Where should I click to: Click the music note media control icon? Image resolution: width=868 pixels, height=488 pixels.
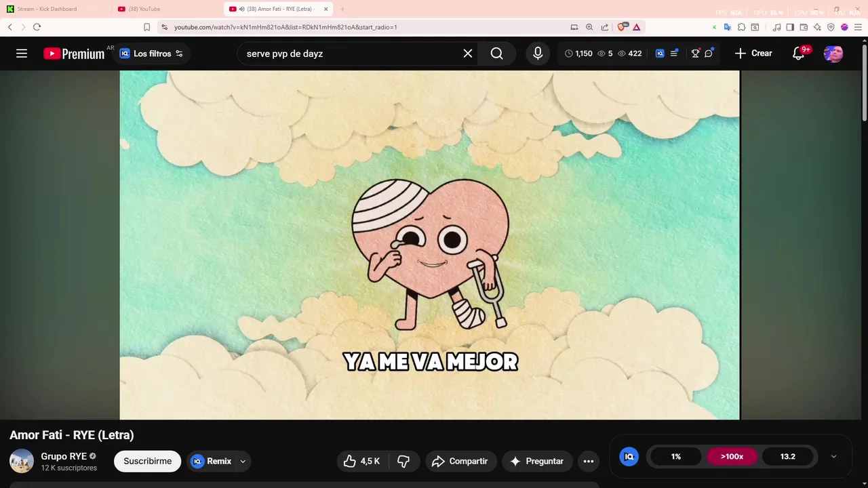[x=776, y=27]
